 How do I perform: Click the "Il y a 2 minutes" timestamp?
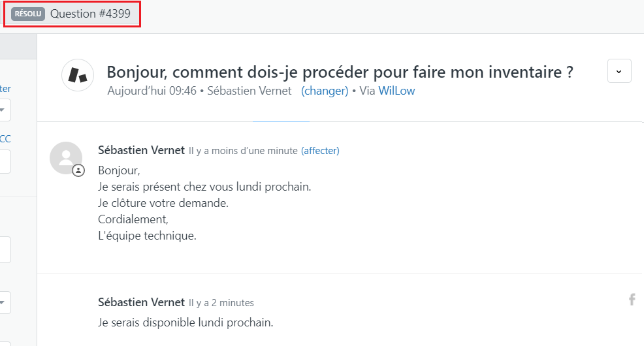[x=221, y=303]
